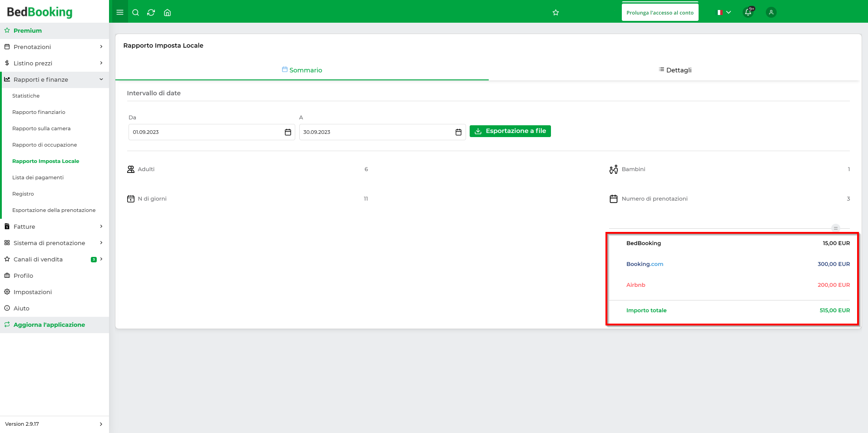
Task: Open the Profilo page
Action: pos(55,276)
